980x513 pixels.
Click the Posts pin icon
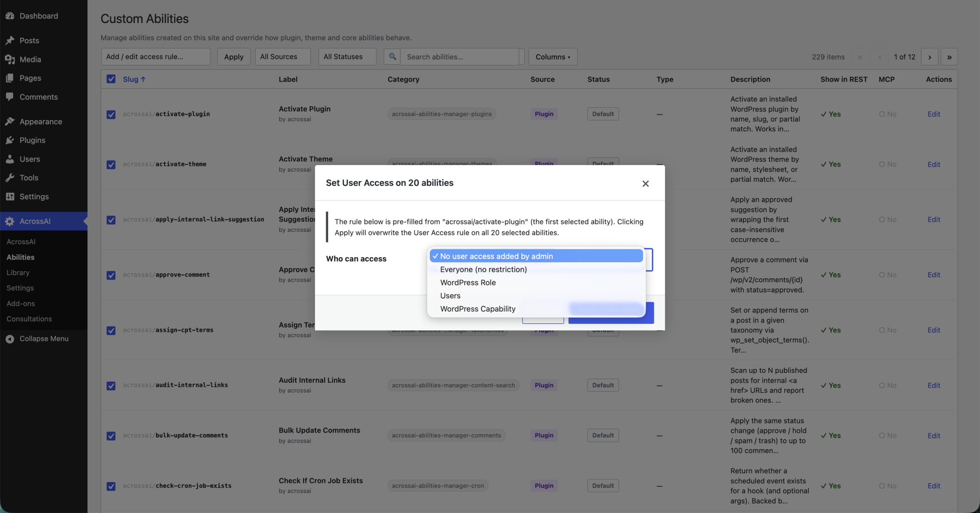point(10,40)
